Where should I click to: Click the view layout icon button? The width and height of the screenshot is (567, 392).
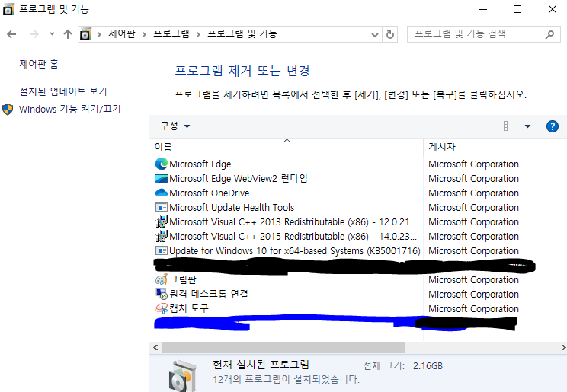pos(510,126)
